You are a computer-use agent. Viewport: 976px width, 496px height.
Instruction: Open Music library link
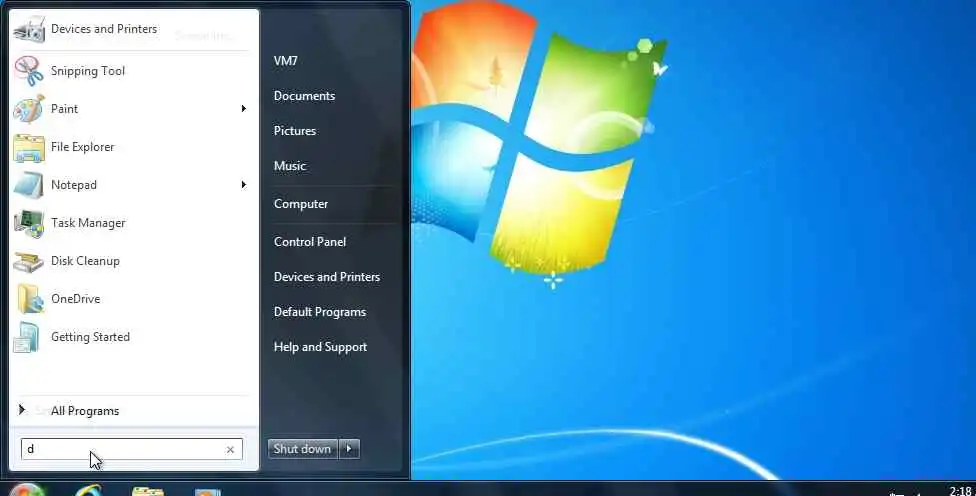pos(290,166)
